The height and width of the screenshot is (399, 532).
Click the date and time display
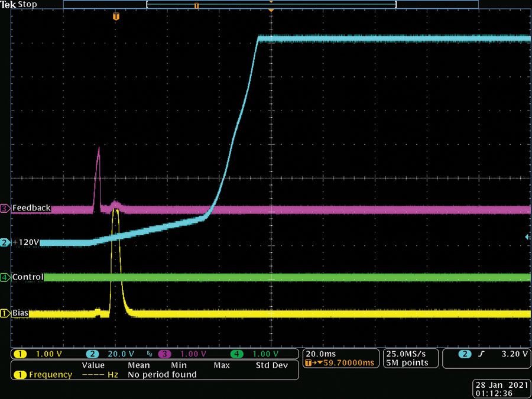click(502, 388)
